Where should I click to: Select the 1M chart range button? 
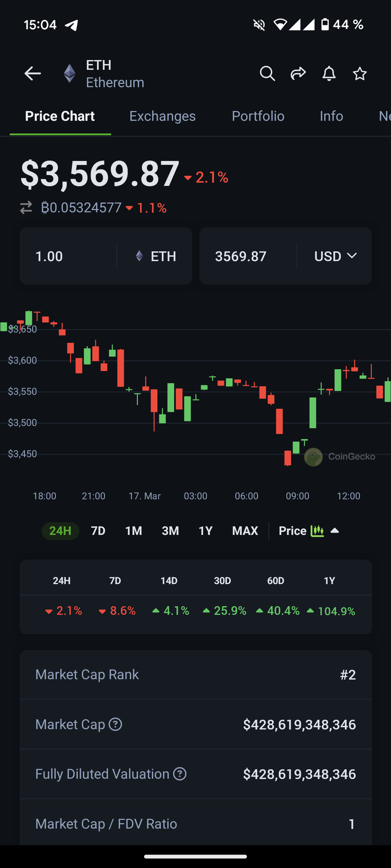pos(134,531)
